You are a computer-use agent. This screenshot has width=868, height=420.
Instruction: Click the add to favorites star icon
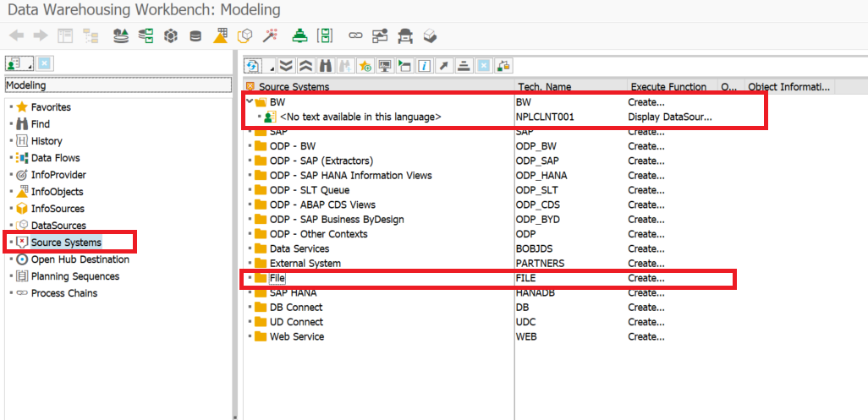coord(365,66)
